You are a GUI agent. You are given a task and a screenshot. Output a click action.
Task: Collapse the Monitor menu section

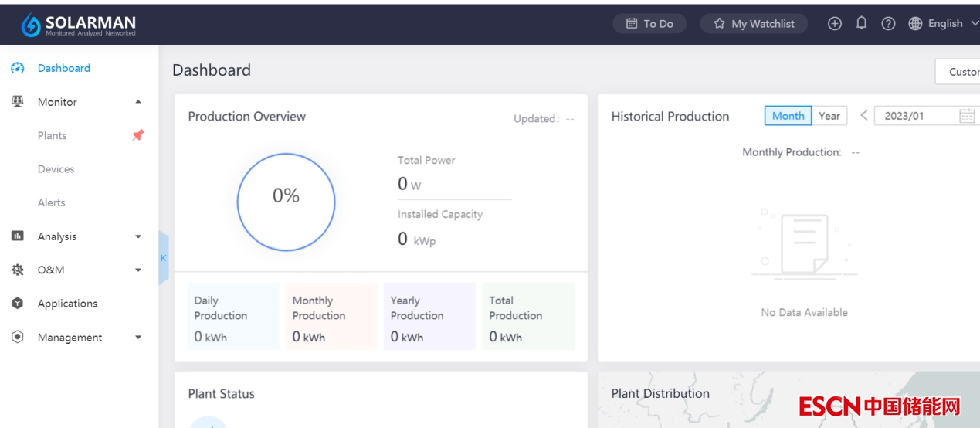[x=138, y=102]
